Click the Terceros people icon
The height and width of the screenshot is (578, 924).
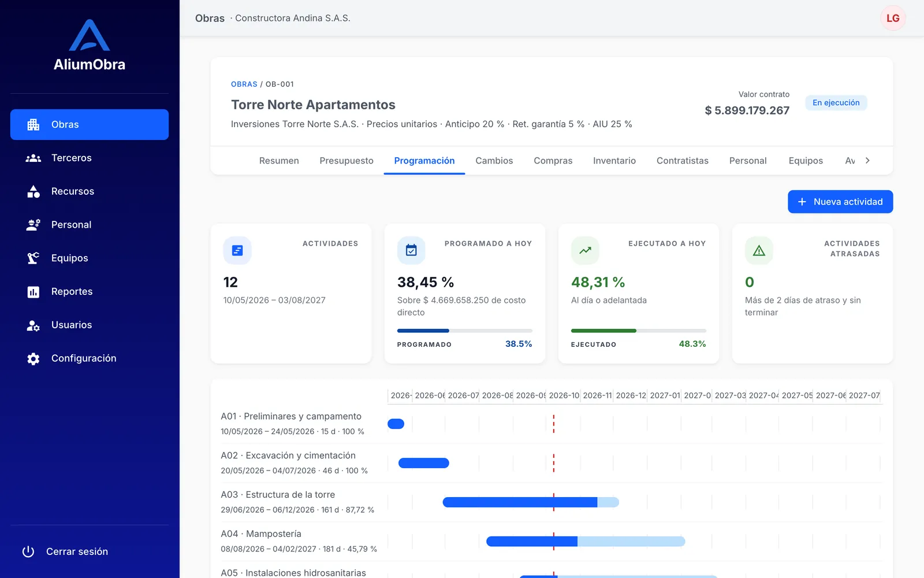coord(33,158)
